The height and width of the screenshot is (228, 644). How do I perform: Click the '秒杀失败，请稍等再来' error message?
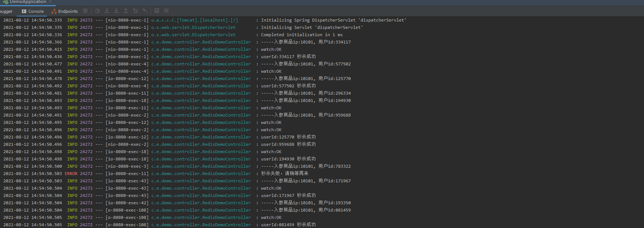pyautogui.click(x=284, y=174)
